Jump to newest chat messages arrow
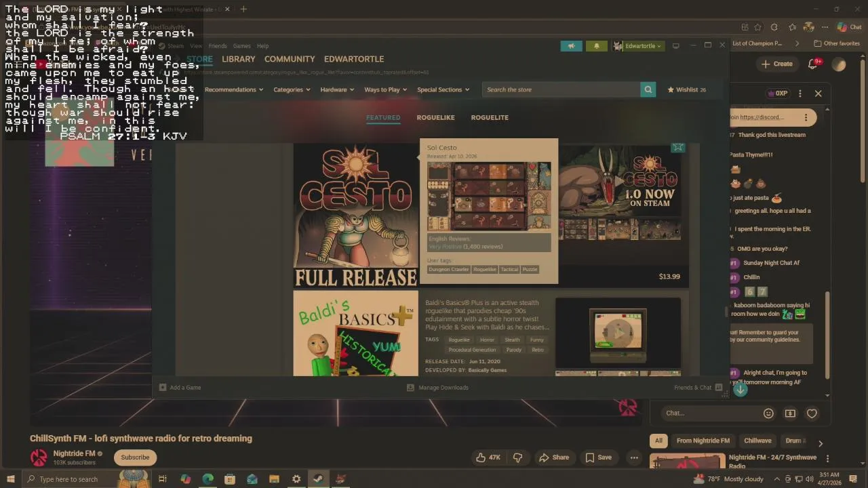The height and width of the screenshot is (488, 868). 741,390
